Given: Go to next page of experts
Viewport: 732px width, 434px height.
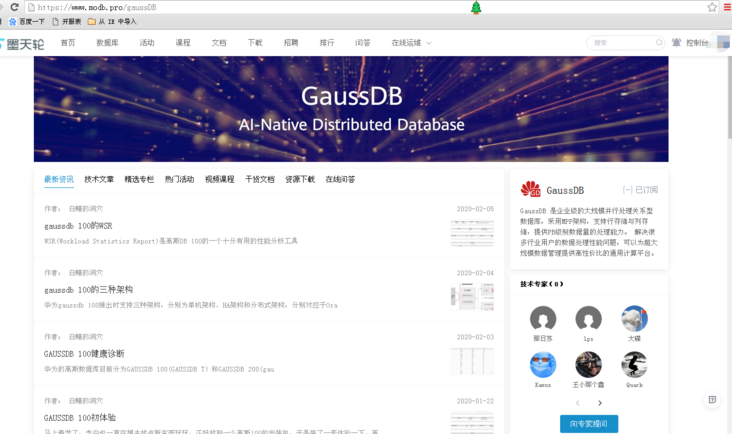Looking at the screenshot, I should 600,403.
